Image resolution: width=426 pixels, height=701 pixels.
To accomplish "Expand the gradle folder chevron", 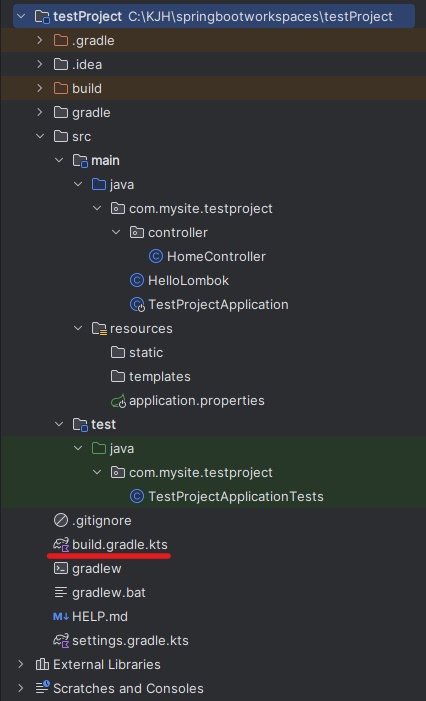I will (x=40, y=112).
